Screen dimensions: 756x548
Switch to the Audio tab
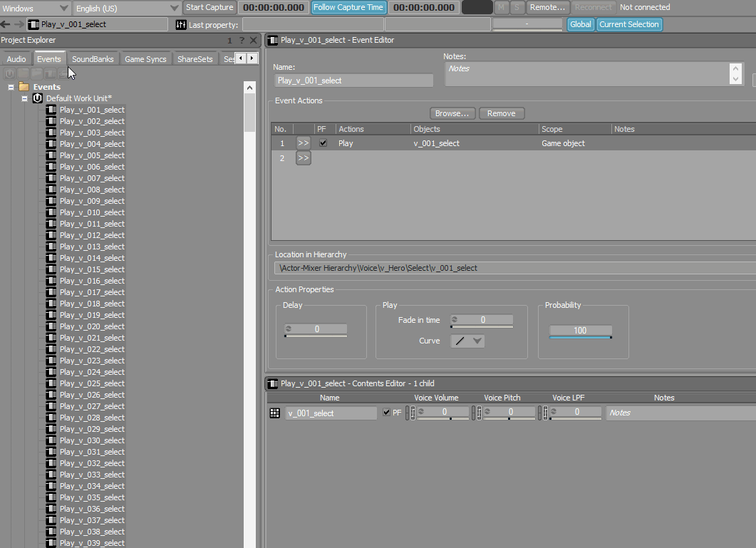pyautogui.click(x=16, y=59)
